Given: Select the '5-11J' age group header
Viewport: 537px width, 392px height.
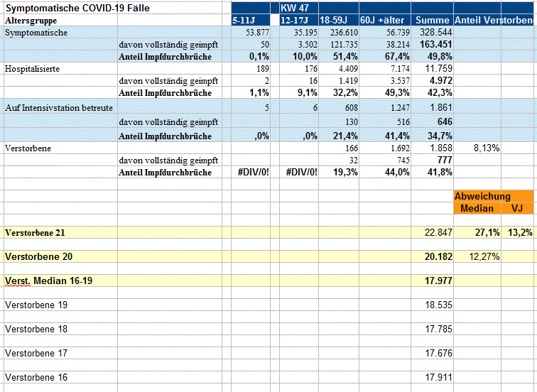Looking at the screenshot, I should pos(246,21).
